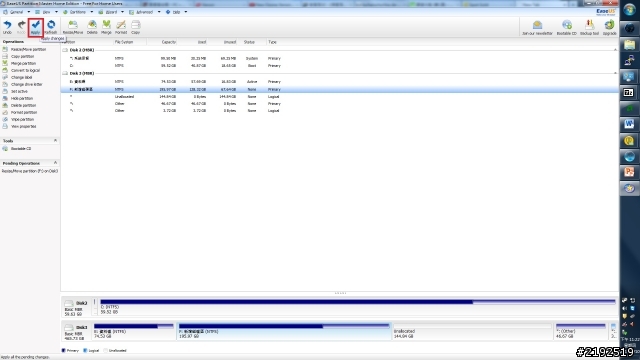Image resolution: width=640 pixels, height=360 pixels.
Task: Open the file explorer taskbar icon
Action: coord(629,44)
